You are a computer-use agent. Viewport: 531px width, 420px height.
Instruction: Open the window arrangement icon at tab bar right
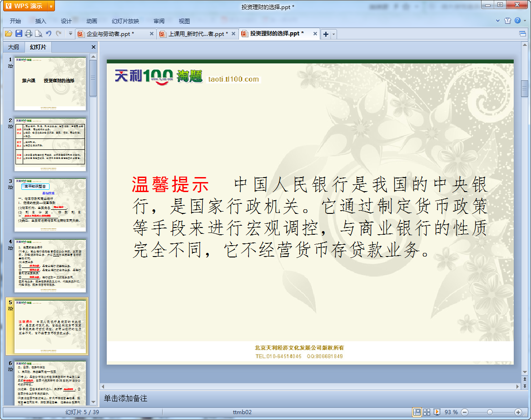pyautogui.click(x=522, y=34)
